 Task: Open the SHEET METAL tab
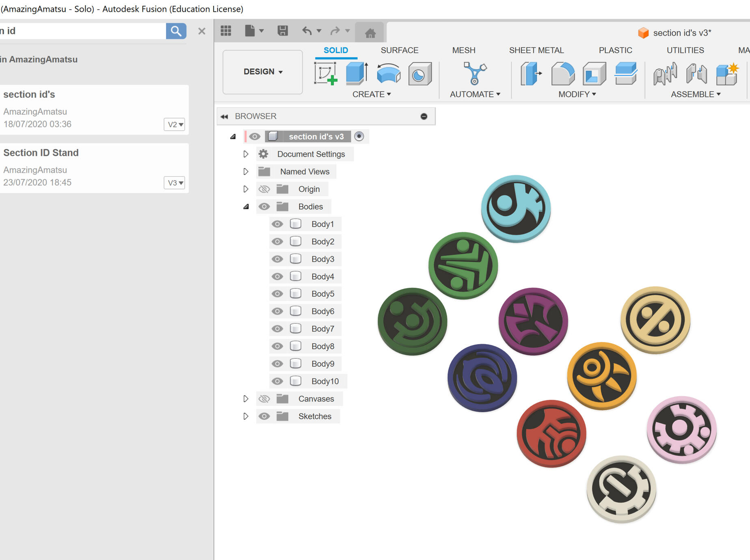click(536, 50)
